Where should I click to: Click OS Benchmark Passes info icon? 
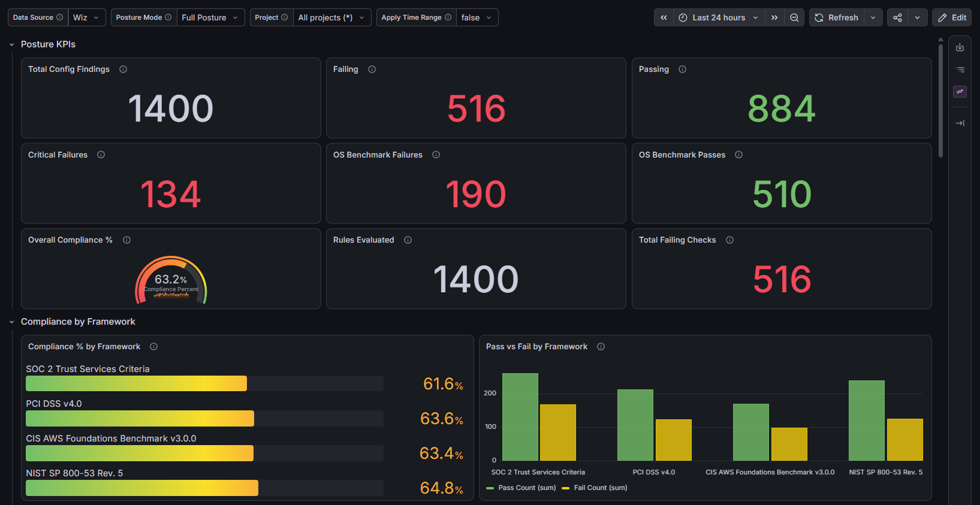[x=738, y=155]
